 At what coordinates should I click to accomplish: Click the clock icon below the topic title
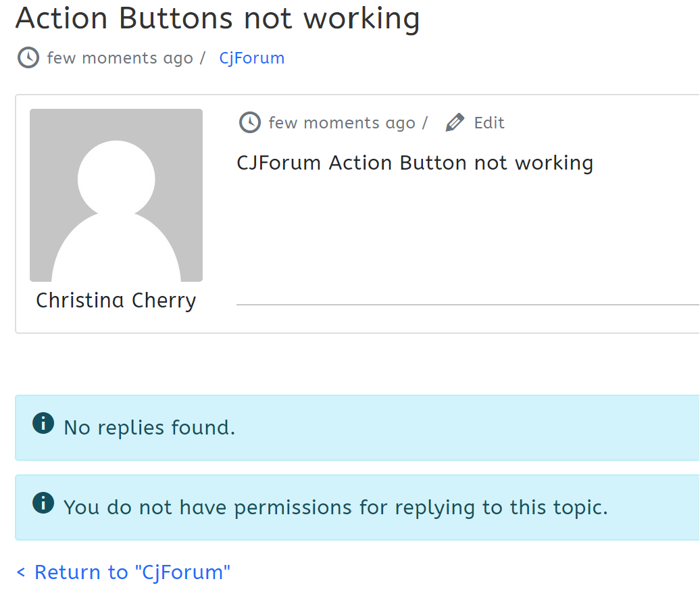(28, 58)
